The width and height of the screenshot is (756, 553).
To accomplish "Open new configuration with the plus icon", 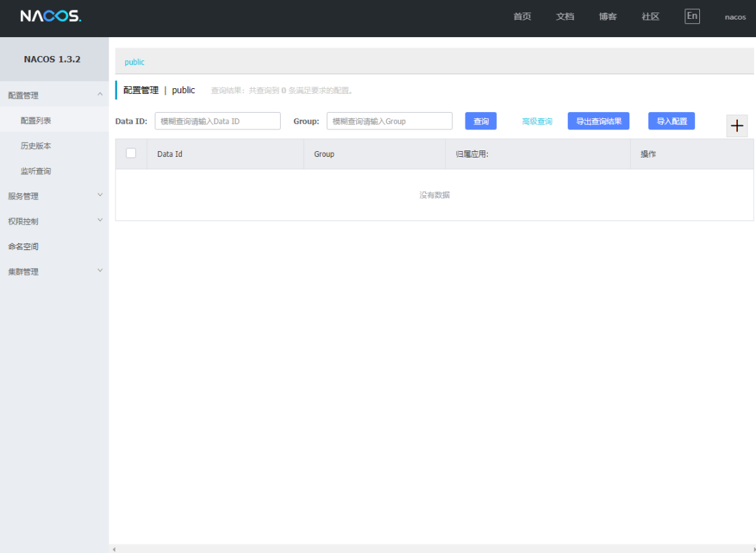I will [736, 125].
